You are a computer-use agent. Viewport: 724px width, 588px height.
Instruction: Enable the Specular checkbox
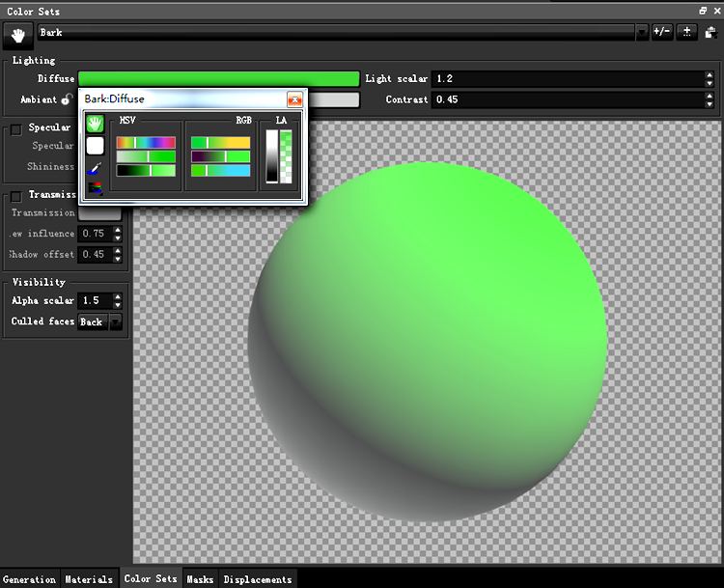click(x=16, y=128)
